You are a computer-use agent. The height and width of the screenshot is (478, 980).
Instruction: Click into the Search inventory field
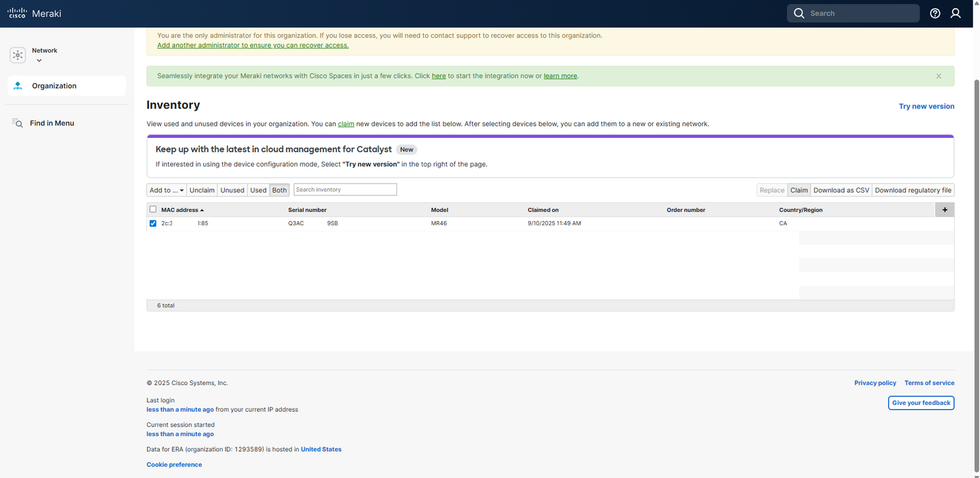345,190
